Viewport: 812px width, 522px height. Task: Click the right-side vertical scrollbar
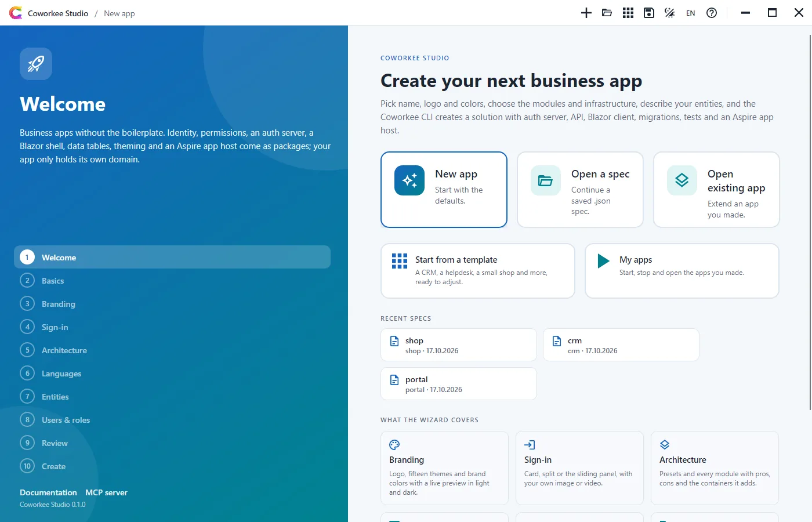tap(810, 222)
